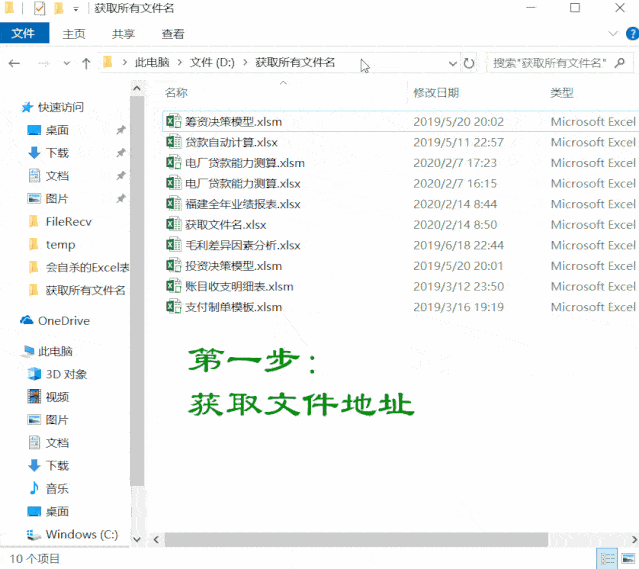Open 音乐 under 此电脑
The height and width of the screenshot is (569, 639).
click(57, 488)
